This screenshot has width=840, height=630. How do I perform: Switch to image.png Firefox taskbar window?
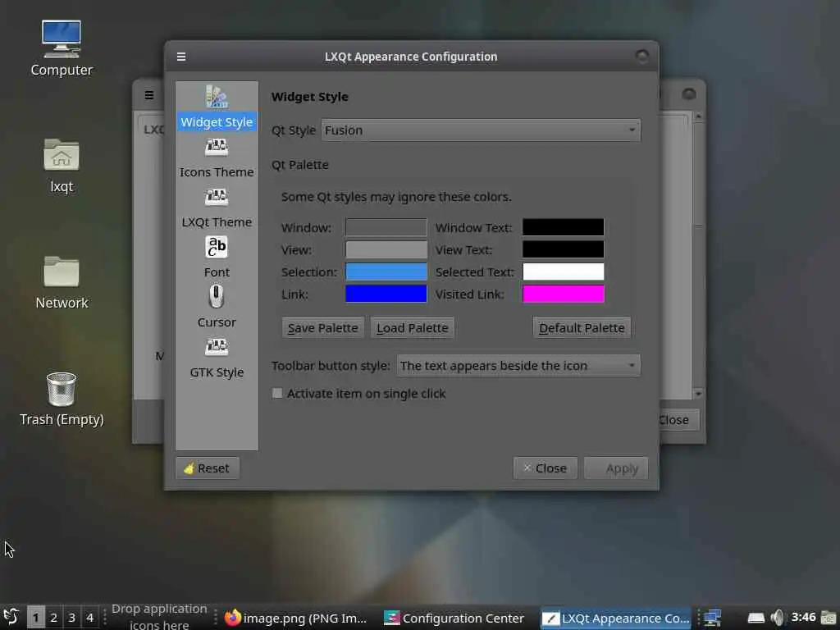tap(295, 618)
